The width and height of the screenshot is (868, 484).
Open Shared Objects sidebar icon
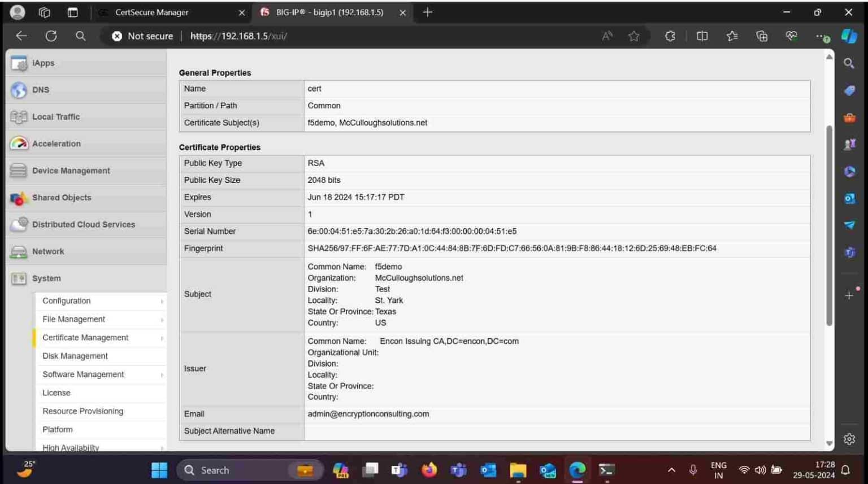click(x=19, y=198)
